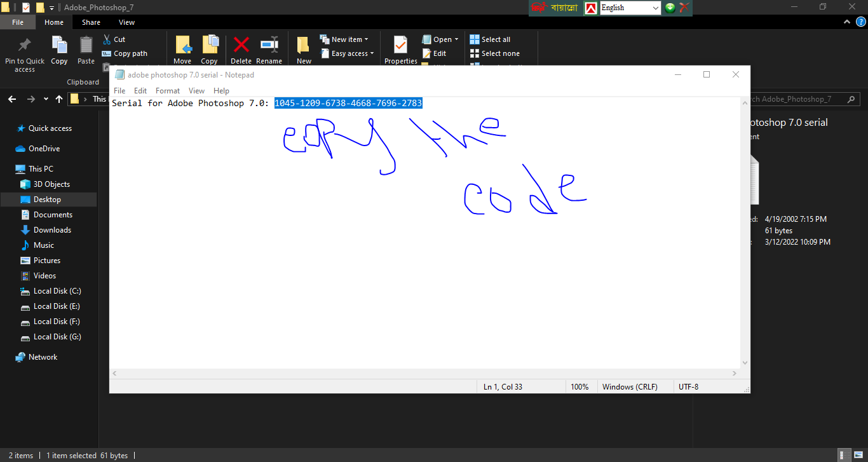Viewport: 868px width, 462px height.
Task: Click the Clipboard Copy button beside Paste
Action: [59, 50]
